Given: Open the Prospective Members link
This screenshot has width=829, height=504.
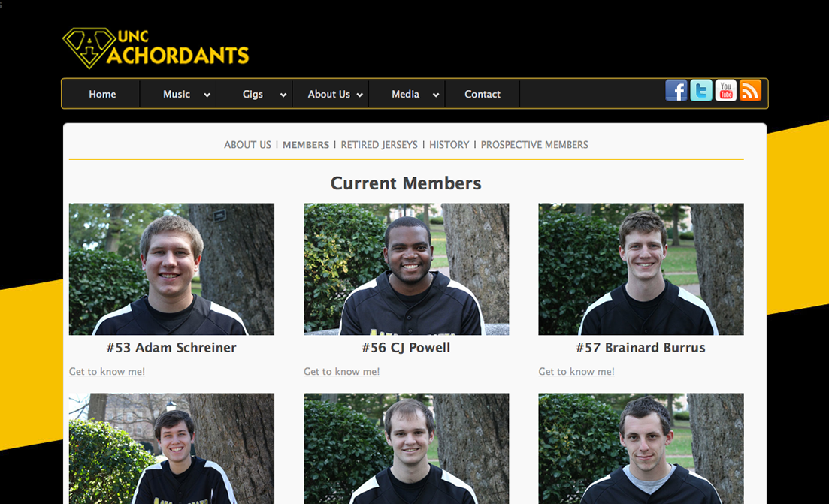Looking at the screenshot, I should point(534,145).
